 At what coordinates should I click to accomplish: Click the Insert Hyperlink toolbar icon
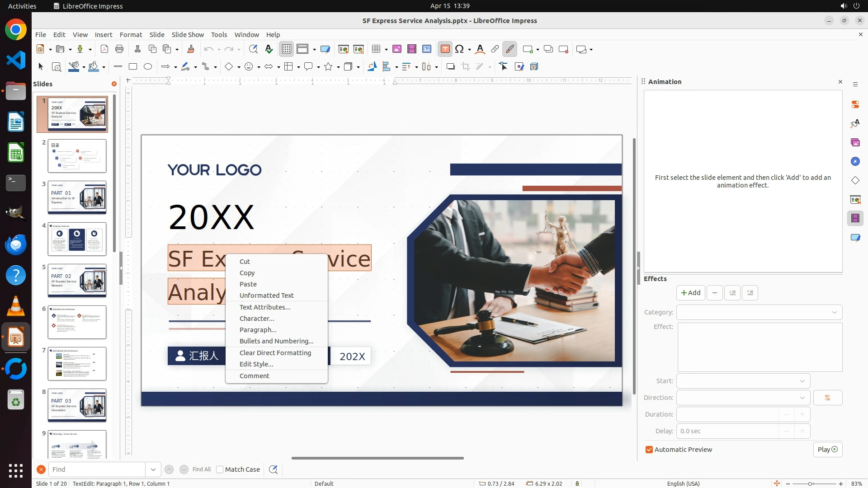[x=495, y=49]
